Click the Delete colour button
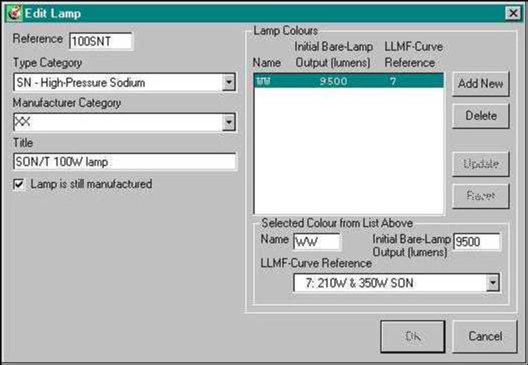The height and width of the screenshot is (365, 528). [481, 116]
